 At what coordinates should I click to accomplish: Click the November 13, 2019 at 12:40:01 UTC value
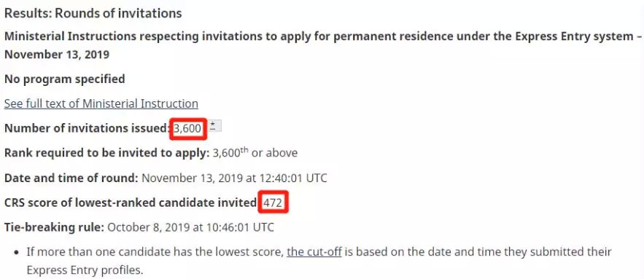(235, 178)
